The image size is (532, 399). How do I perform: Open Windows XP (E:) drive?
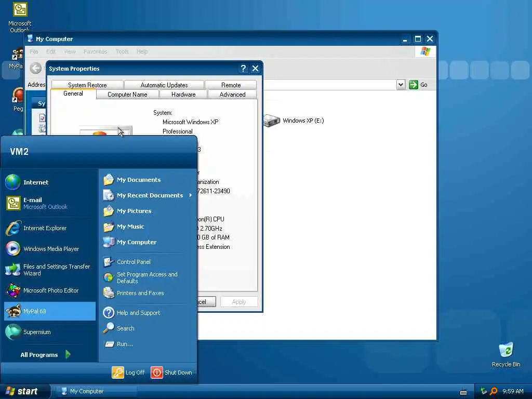click(x=294, y=121)
